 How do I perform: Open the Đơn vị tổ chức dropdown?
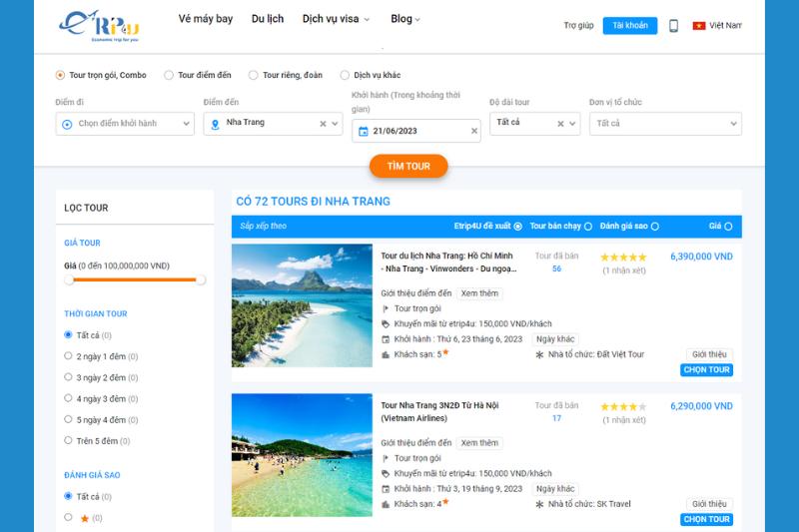665,124
